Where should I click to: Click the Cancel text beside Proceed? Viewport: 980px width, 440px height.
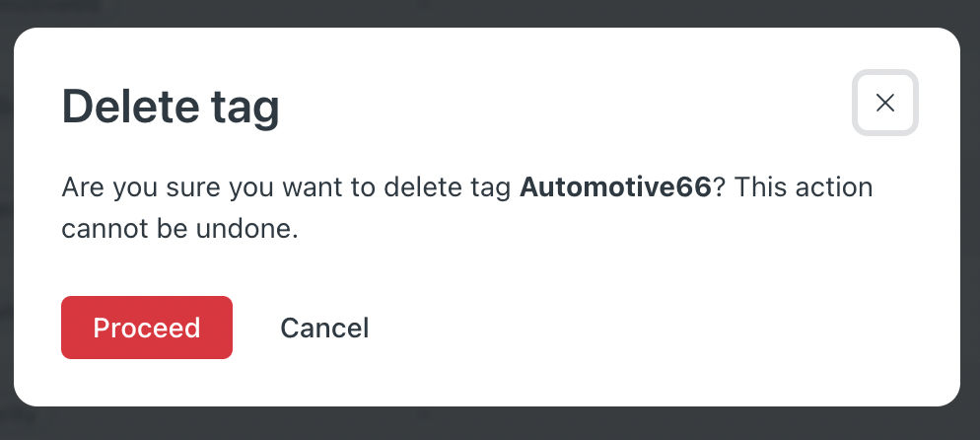click(x=324, y=328)
